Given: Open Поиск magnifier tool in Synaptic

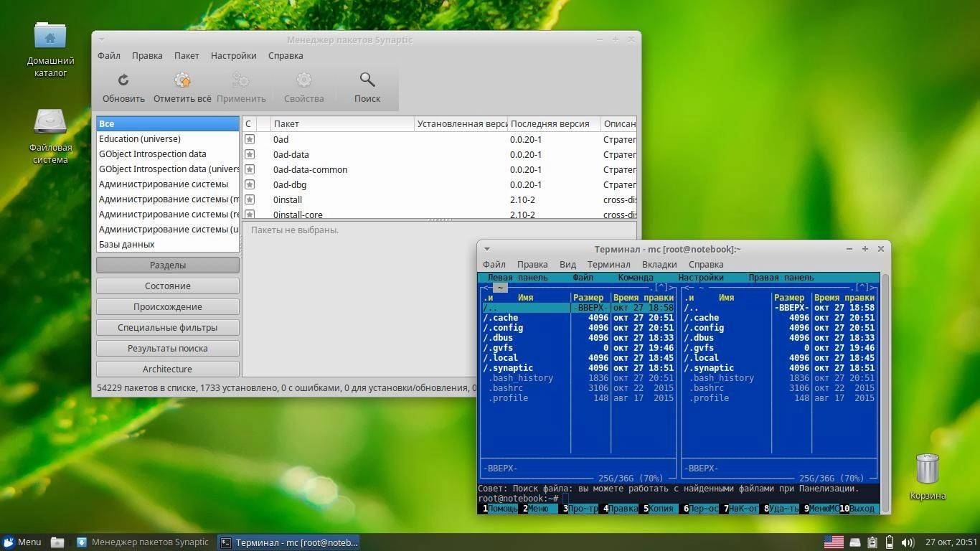Looking at the screenshot, I should pos(367,80).
